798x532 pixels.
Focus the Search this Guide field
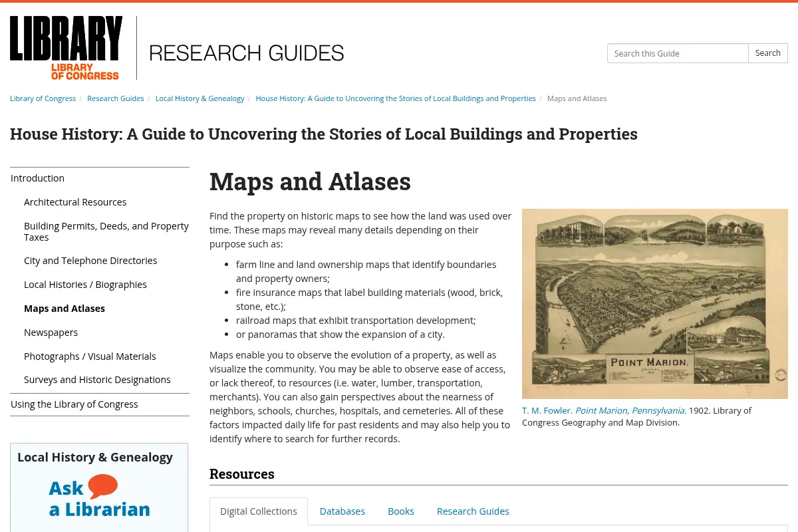pos(678,53)
